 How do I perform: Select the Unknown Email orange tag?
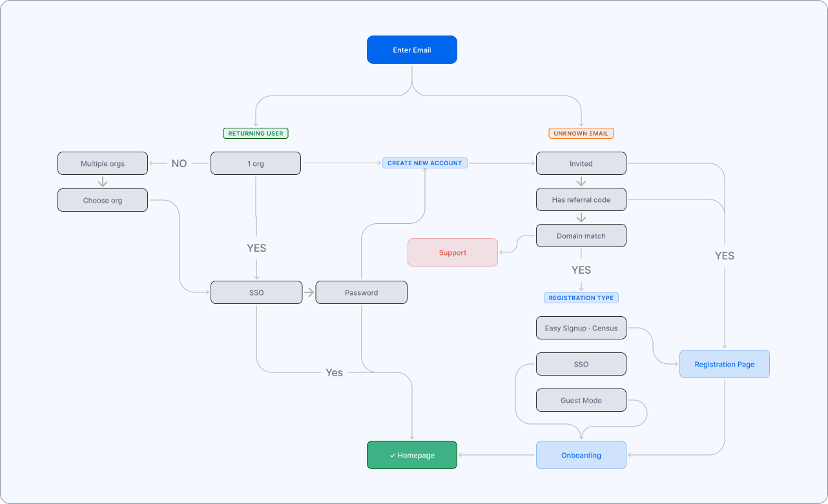pyautogui.click(x=581, y=134)
